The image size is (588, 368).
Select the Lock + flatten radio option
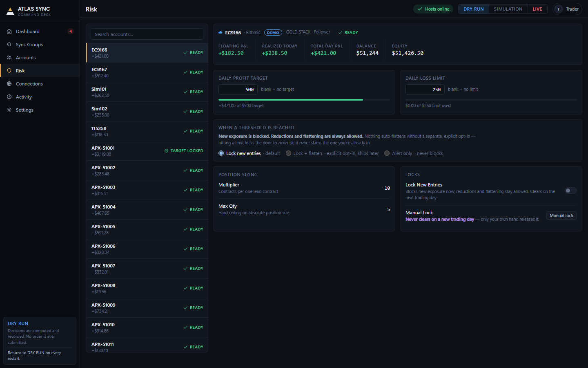tap(288, 153)
